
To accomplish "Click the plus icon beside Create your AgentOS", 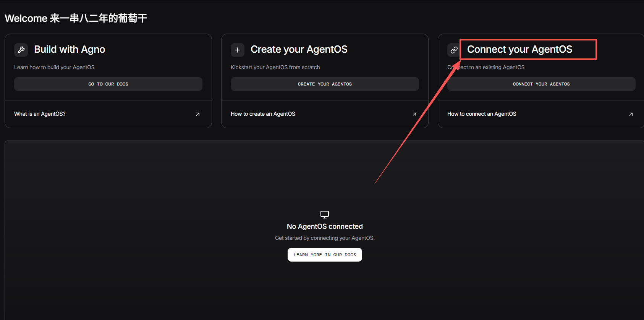I will pos(237,50).
